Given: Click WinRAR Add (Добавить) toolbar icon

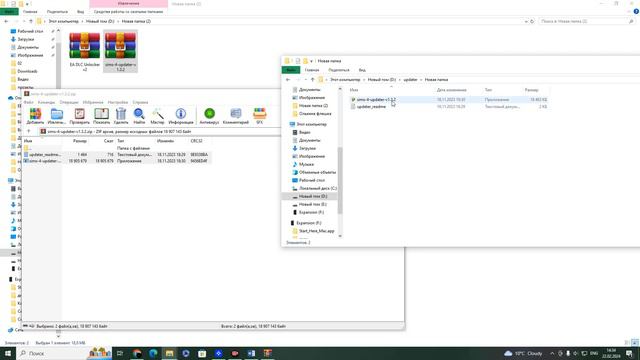Looking at the screenshot, I should coord(35,116).
